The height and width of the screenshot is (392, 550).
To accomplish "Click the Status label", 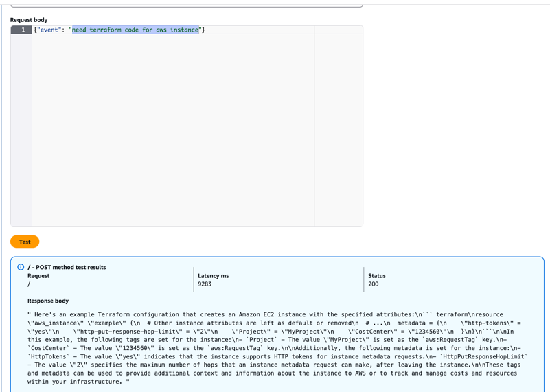I will [377, 276].
